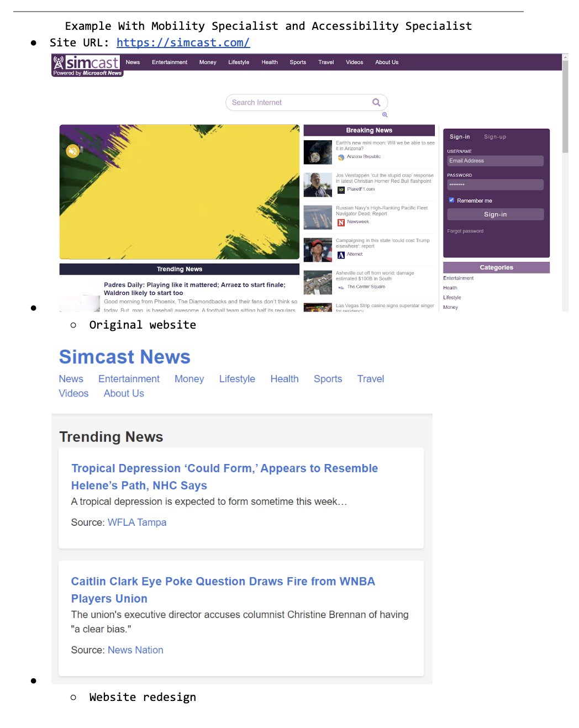Click the Arizona Republic source icon
This screenshot has width=579, height=728.
click(x=341, y=157)
